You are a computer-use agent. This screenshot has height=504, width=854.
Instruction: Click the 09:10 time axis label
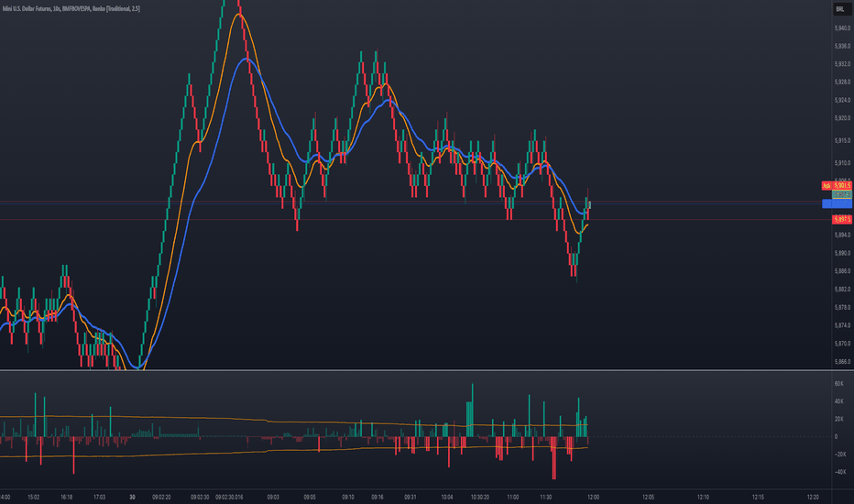(348, 497)
